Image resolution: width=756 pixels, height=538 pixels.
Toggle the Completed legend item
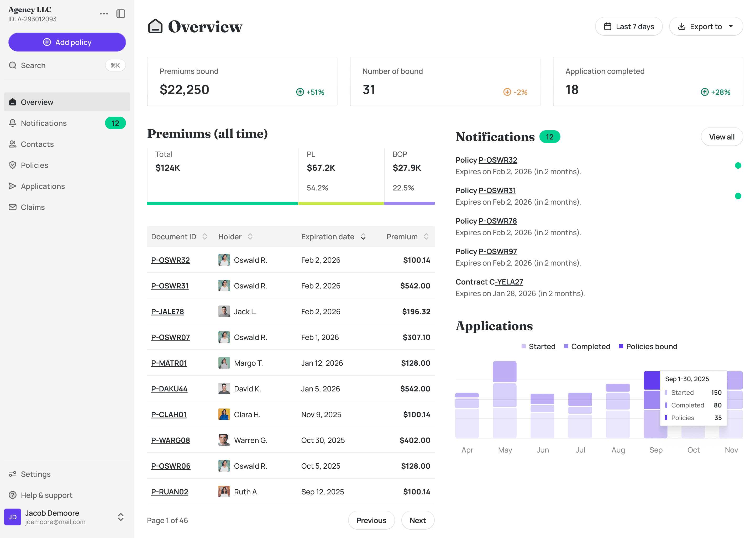tap(587, 346)
